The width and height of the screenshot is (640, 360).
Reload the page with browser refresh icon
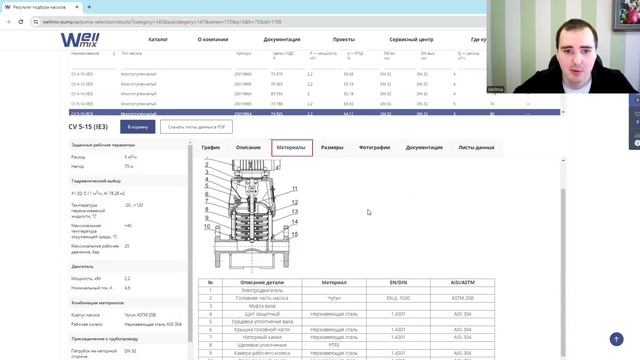pyautogui.click(x=21, y=22)
